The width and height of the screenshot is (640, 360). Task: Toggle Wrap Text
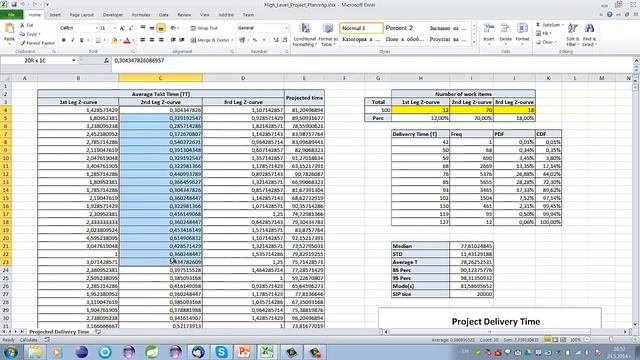point(204,28)
